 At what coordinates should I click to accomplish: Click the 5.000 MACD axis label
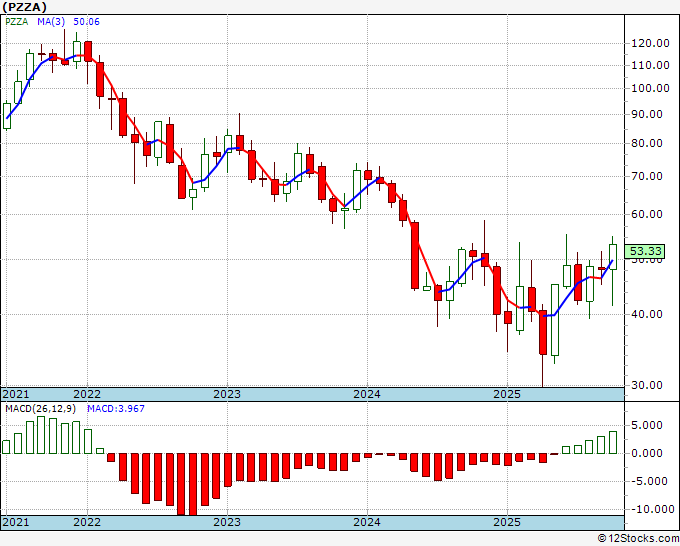click(x=647, y=425)
